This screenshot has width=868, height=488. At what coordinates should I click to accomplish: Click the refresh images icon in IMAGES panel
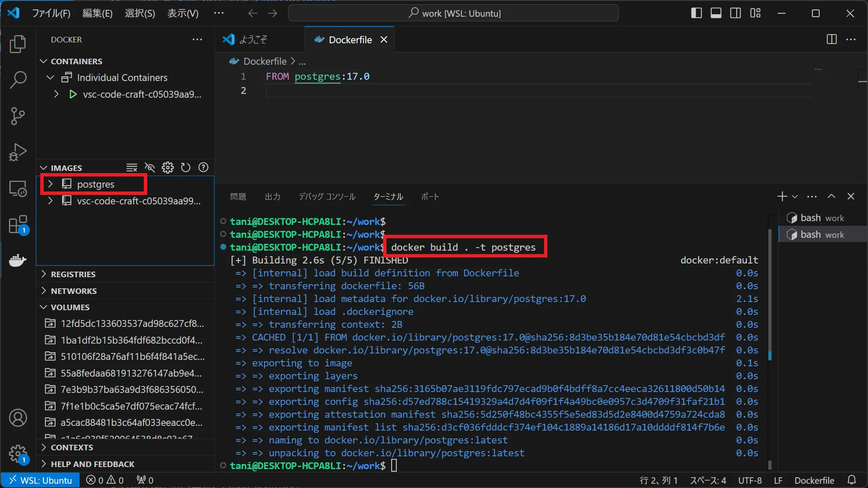tap(185, 168)
